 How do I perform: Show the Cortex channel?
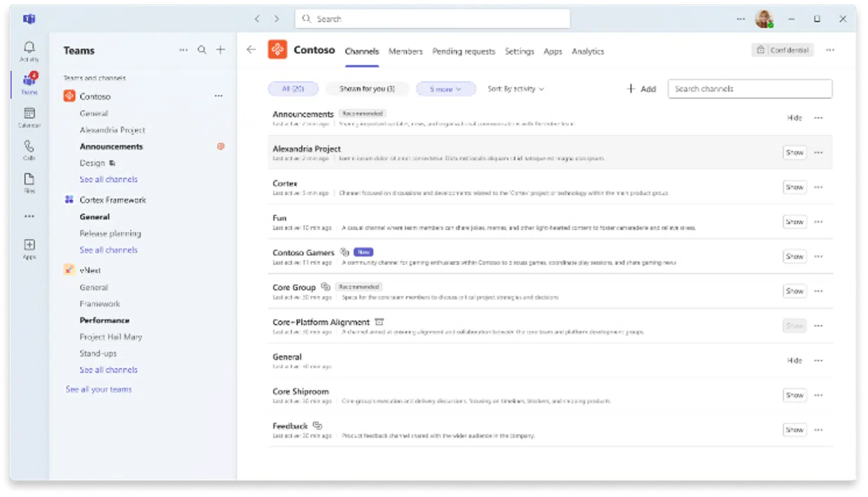tap(795, 187)
